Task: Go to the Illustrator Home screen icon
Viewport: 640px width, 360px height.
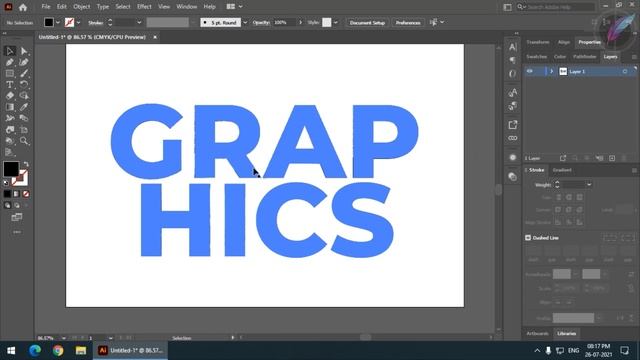Action: [23, 7]
